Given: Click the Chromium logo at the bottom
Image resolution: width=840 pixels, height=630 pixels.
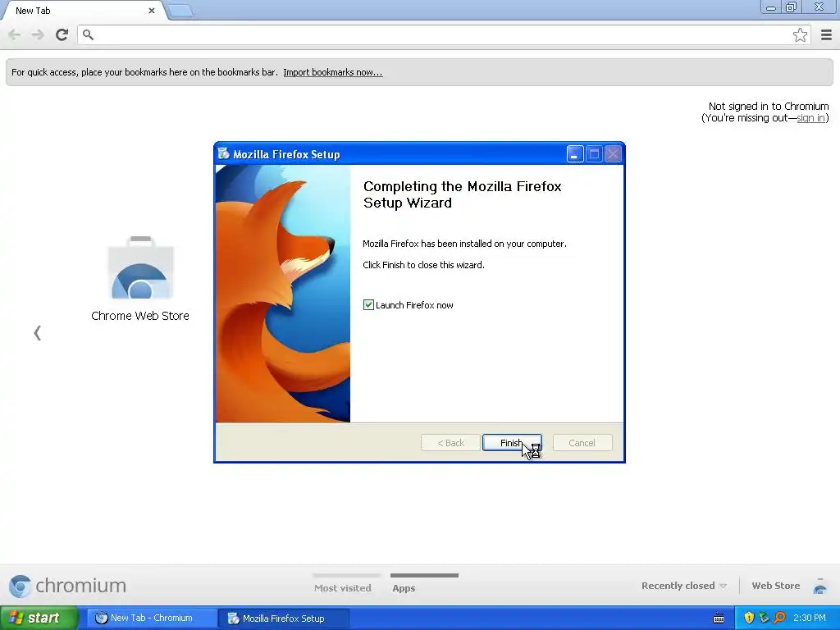Looking at the screenshot, I should coord(67,586).
